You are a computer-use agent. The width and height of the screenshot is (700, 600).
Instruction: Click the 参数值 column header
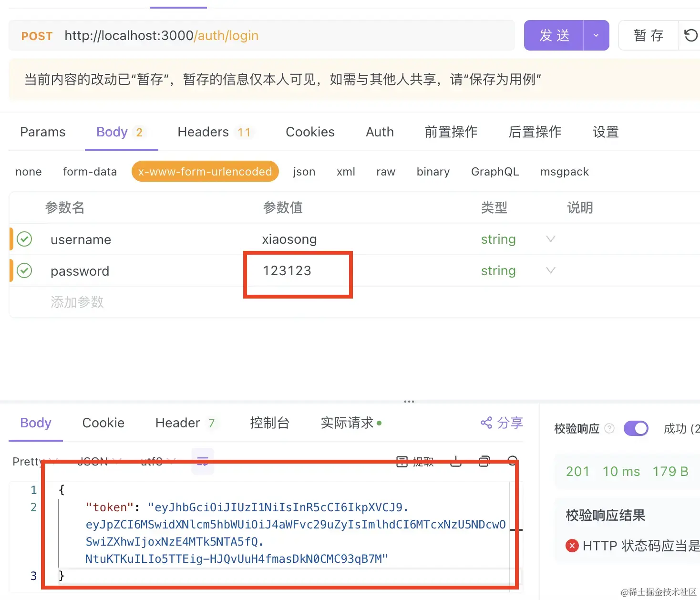283,207
